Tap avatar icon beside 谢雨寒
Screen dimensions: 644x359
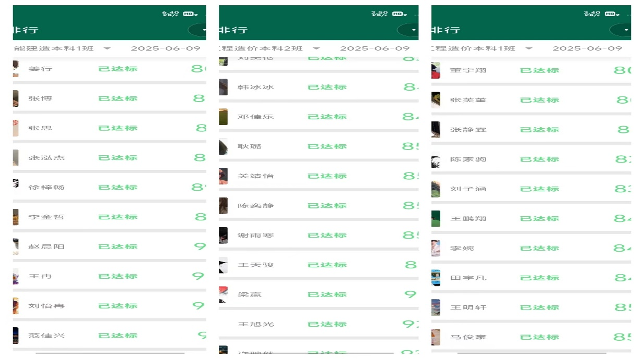pos(223,236)
